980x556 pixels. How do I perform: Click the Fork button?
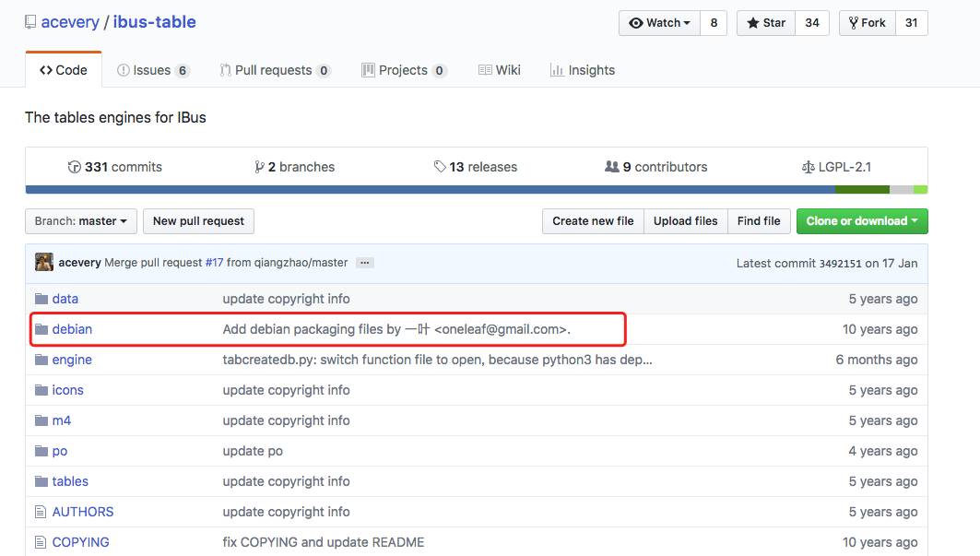point(868,23)
